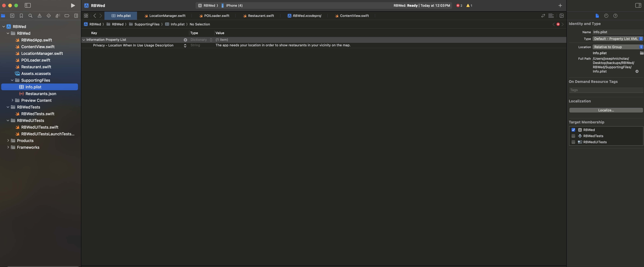Open Type dropdown Default - Property List XML

coord(618,39)
